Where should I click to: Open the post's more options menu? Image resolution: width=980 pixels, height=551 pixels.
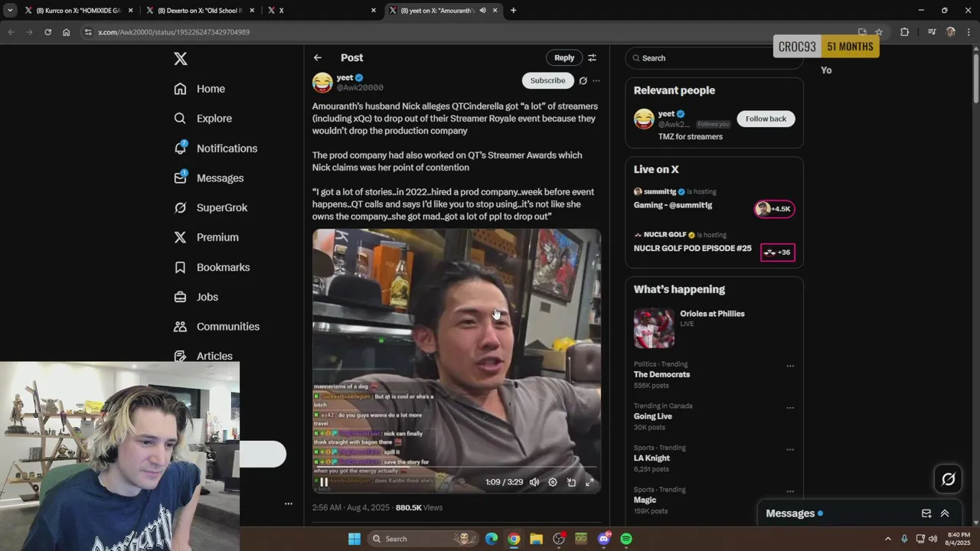[x=596, y=80]
